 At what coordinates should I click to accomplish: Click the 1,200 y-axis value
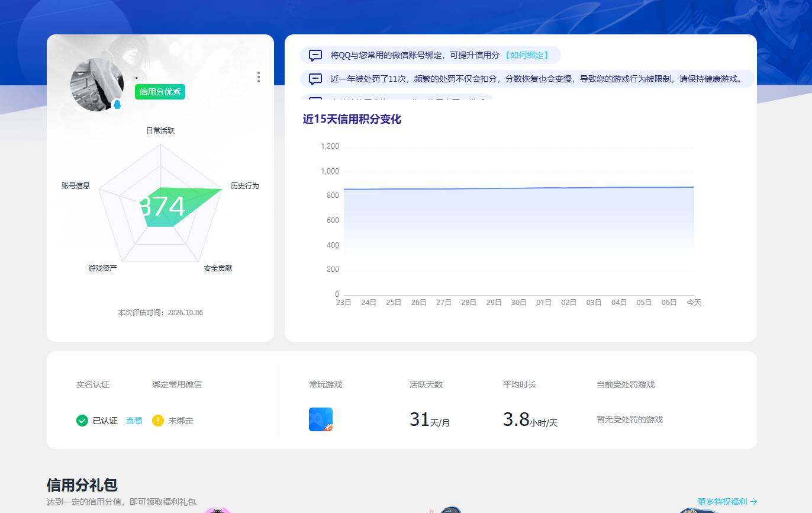tap(330, 146)
